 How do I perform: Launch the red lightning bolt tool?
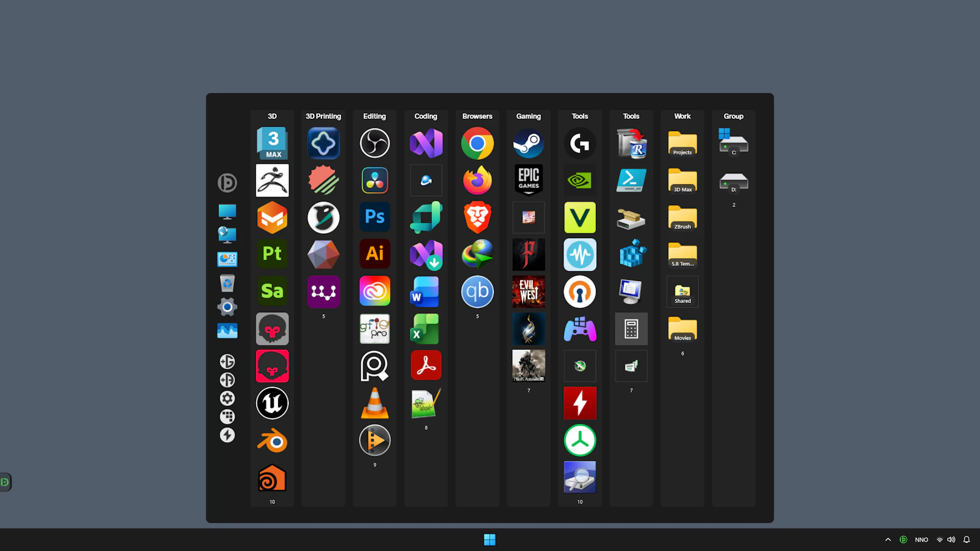coord(580,403)
